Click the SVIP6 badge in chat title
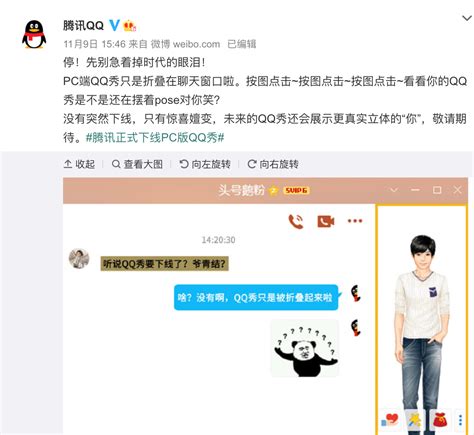Viewport: 474px width, 435px height. [296, 190]
